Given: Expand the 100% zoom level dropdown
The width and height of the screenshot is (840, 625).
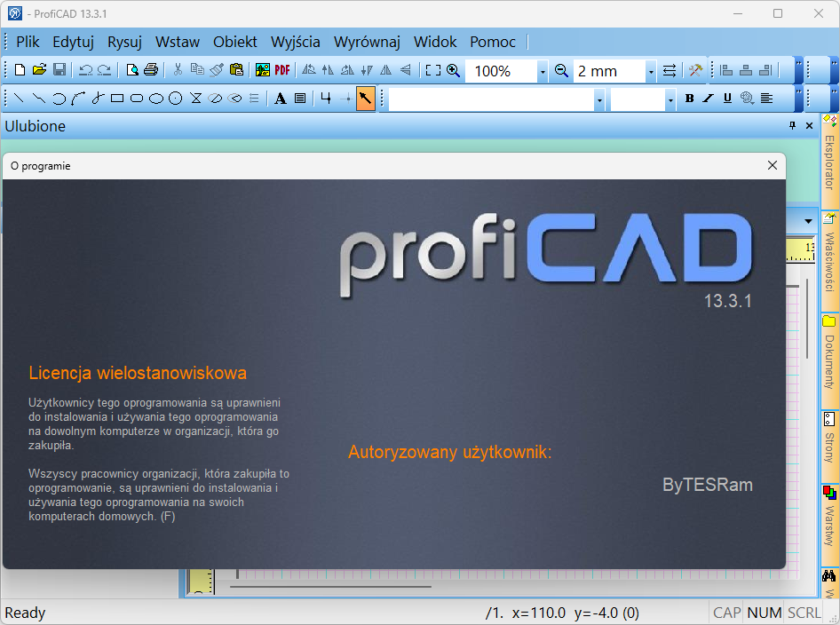Looking at the screenshot, I should [x=543, y=71].
